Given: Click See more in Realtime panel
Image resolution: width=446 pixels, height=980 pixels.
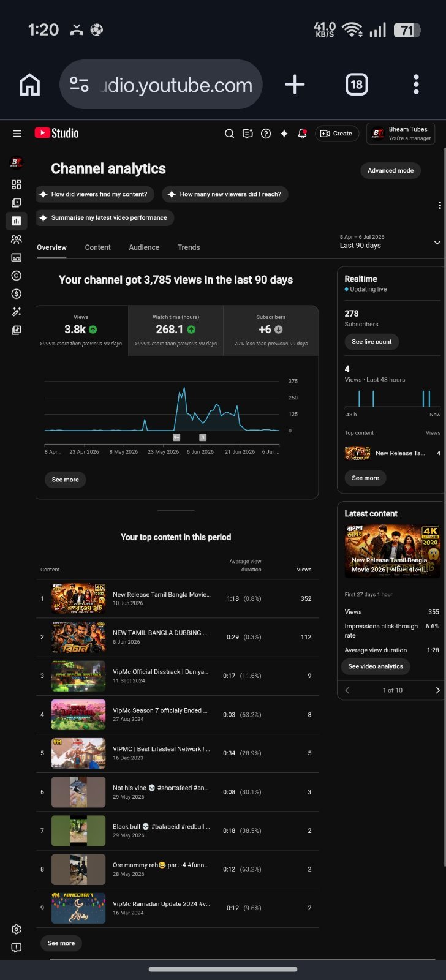Looking at the screenshot, I should (x=365, y=478).
